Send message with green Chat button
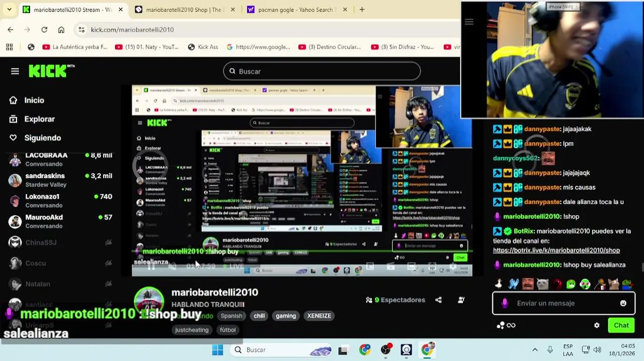 [x=621, y=325]
